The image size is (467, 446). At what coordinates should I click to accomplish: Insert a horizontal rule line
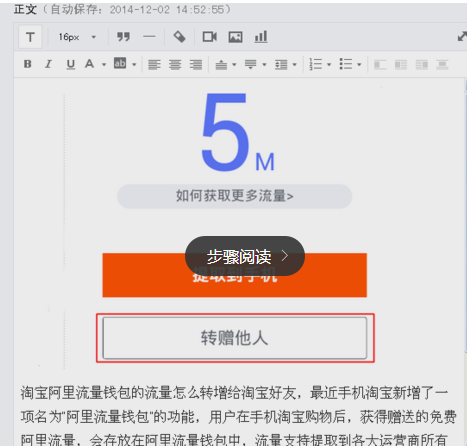pos(149,37)
